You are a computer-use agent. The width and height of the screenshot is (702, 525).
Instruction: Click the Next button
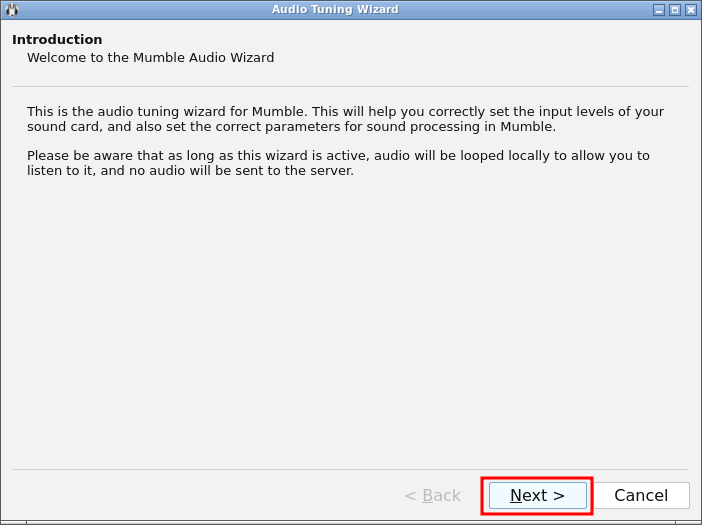(537, 496)
